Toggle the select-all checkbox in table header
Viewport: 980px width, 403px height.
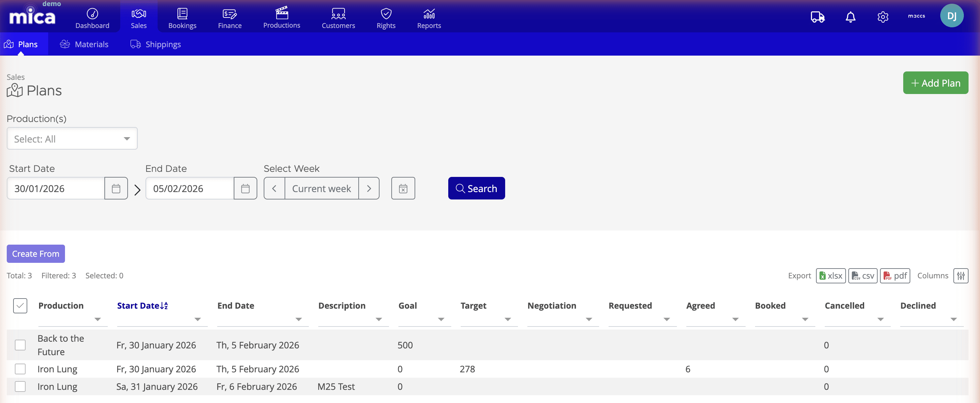[x=20, y=306]
